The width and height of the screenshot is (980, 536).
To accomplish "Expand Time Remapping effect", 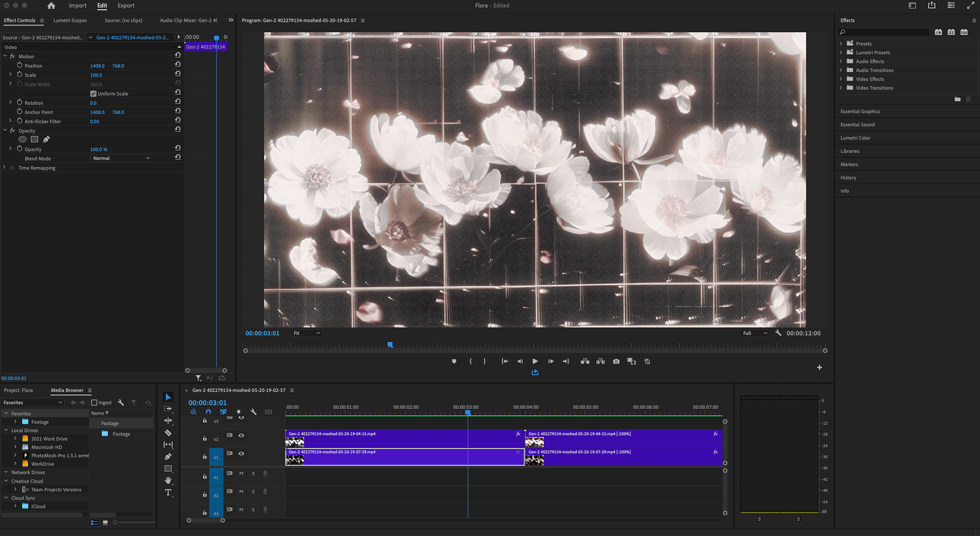I will (x=5, y=167).
